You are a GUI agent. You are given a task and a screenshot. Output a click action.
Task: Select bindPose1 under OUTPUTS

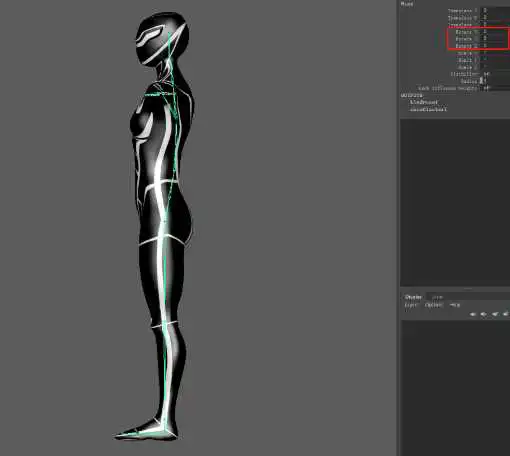point(423,102)
